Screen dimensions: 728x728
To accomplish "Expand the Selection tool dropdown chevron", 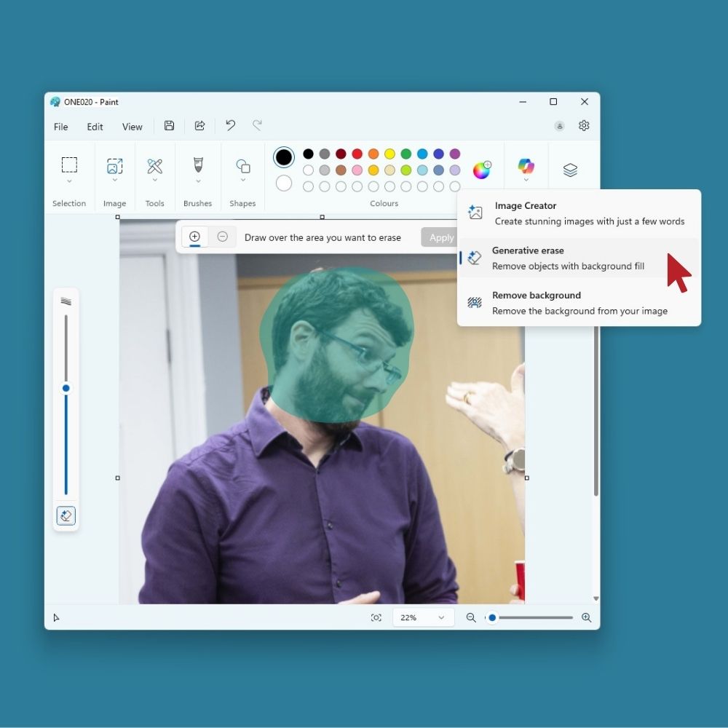I will (x=69, y=181).
